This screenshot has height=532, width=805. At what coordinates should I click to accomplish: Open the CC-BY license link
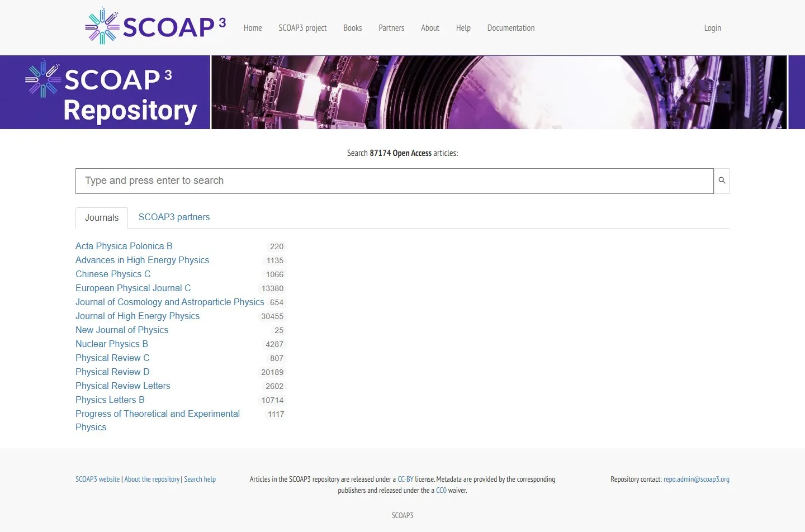click(x=405, y=479)
